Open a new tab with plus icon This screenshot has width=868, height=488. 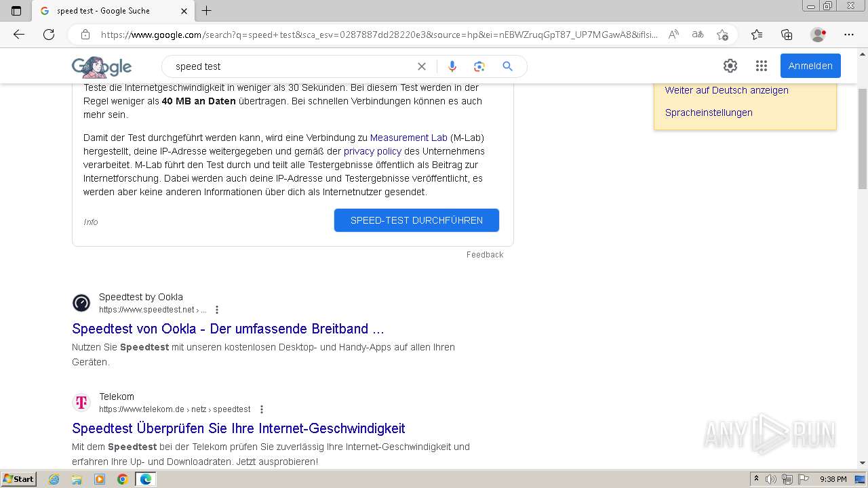pos(207,11)
